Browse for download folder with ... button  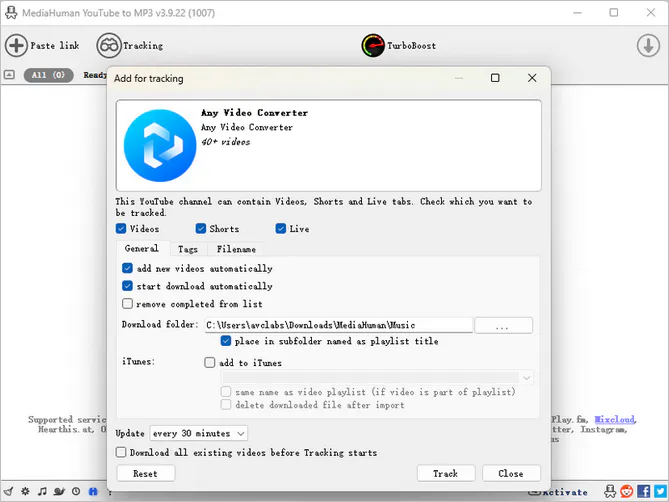[503, 325]
